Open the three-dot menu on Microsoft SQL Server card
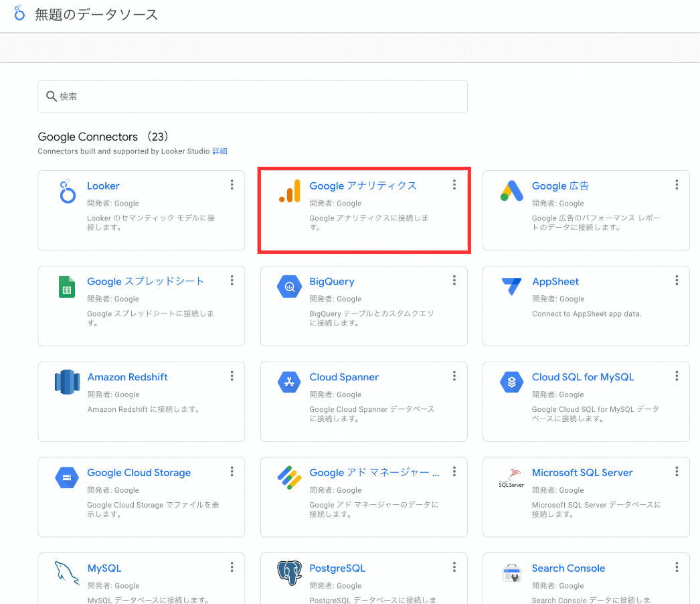 pyautogui.click(x=677, y=472)
